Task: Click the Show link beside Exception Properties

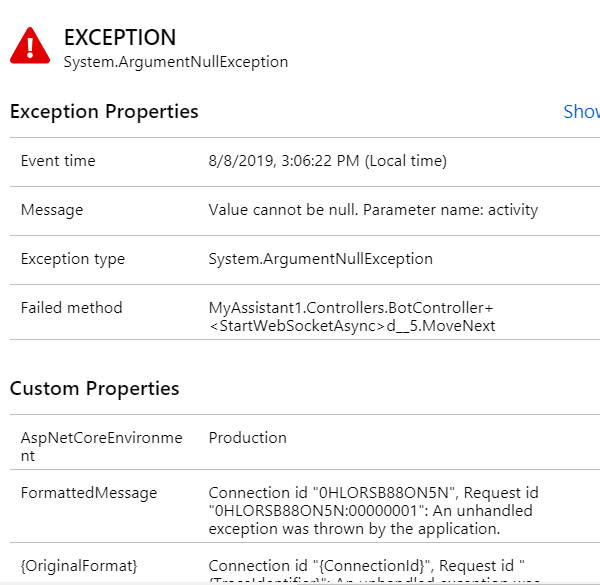Action: (x=581, y=112)
